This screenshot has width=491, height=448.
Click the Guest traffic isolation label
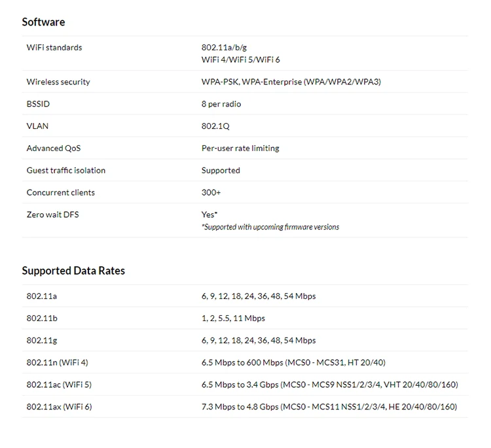tap(65, 171)
